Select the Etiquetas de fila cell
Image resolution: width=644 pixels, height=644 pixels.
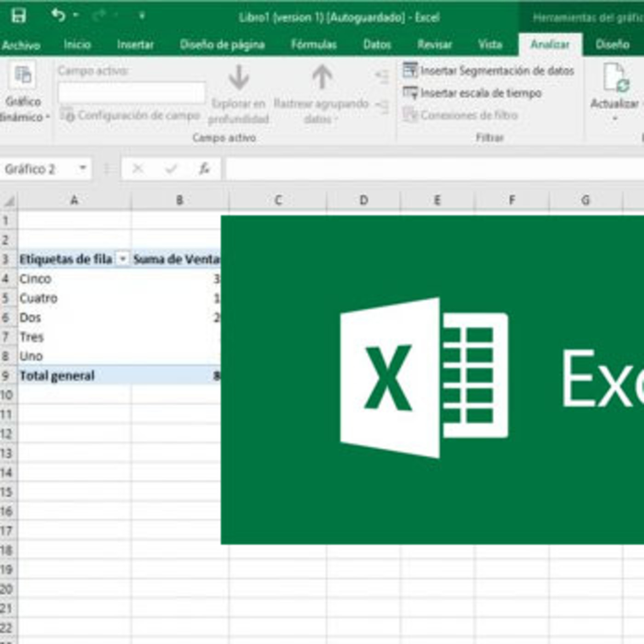point(75,259)
